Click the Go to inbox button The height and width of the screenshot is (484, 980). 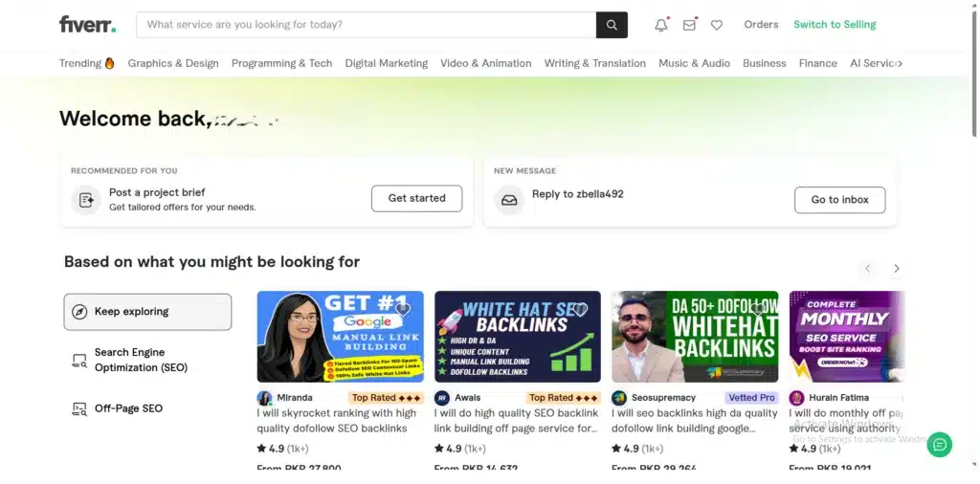point(840,200)
